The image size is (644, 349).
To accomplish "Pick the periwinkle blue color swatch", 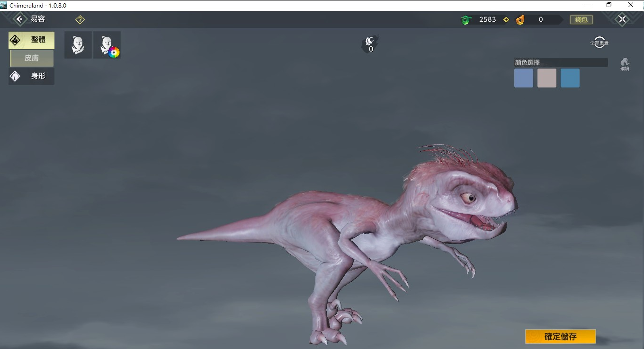I will pyautogui.click(x=524, y=78).
